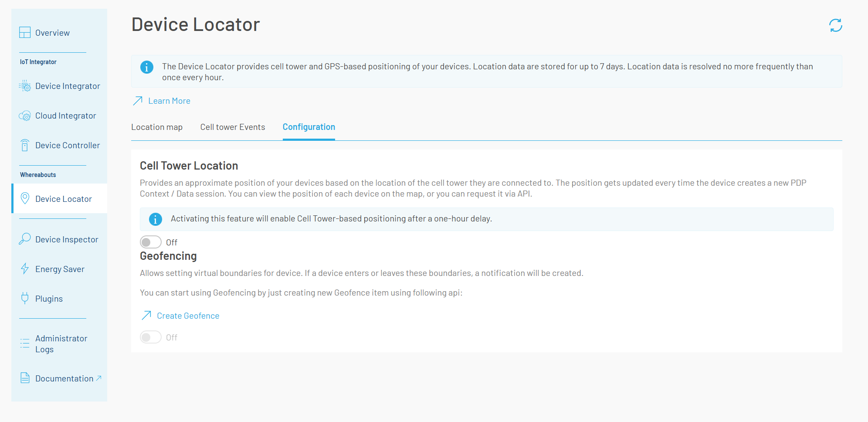Open the external Documentation link

64,378
